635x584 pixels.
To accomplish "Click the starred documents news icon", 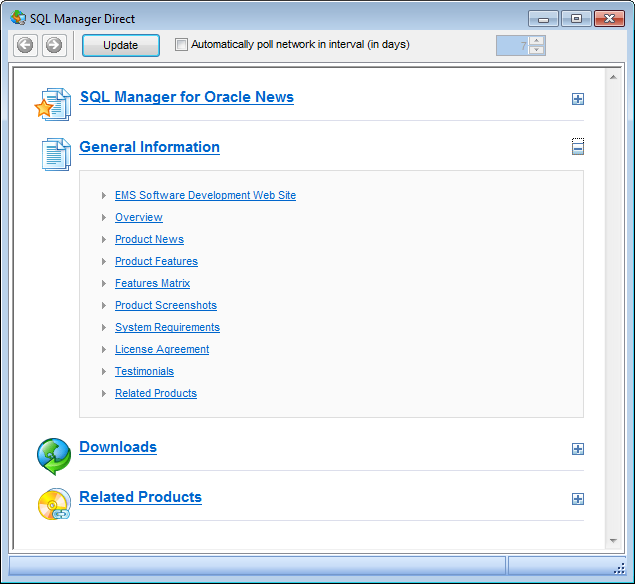I will pyautogui.click(x=53, y=104).
